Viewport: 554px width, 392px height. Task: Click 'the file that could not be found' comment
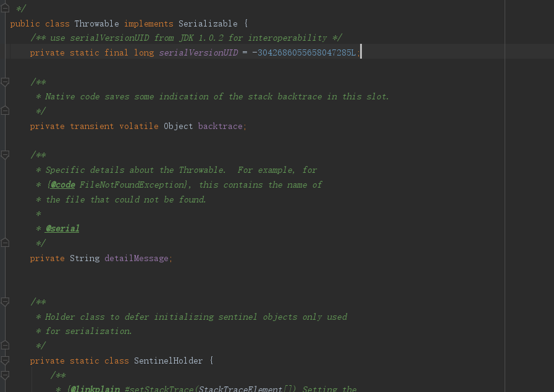126,199
